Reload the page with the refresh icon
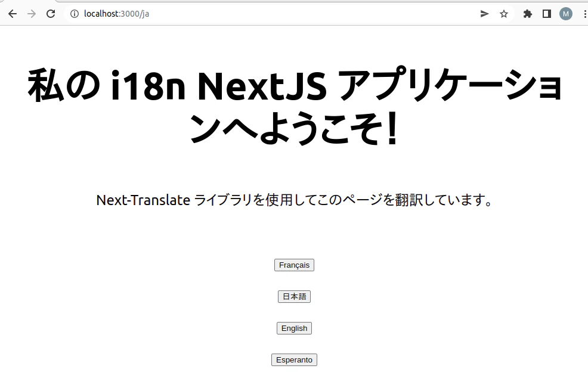Screen dimensions: 588x378 51,14
